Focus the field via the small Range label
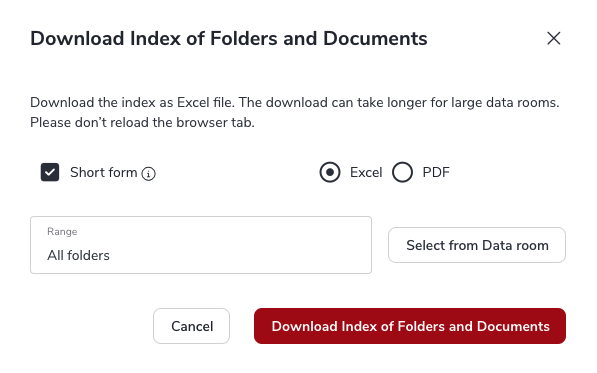Screen dimensions: 597x373 point(62,231)
